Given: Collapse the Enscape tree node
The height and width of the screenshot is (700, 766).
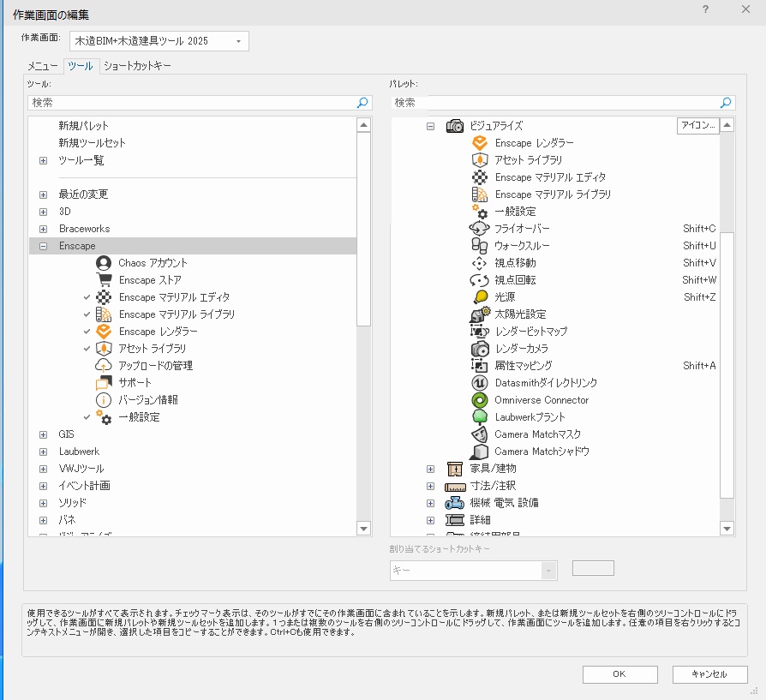Looking at the screenshot, I should (43, 246).
